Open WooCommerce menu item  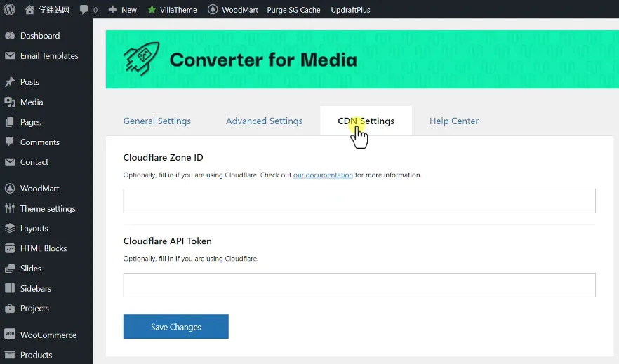48,335
